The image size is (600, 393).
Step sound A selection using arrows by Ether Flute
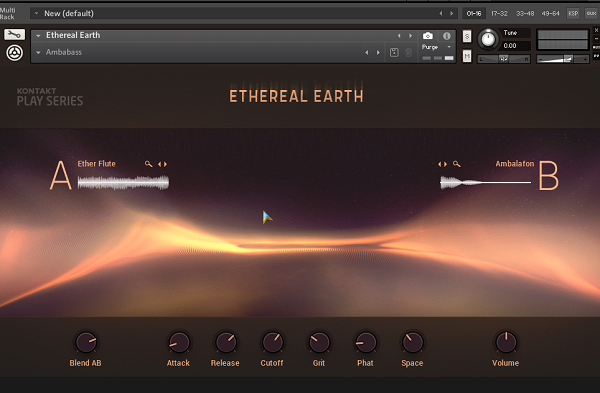click(x=163, y=164)
